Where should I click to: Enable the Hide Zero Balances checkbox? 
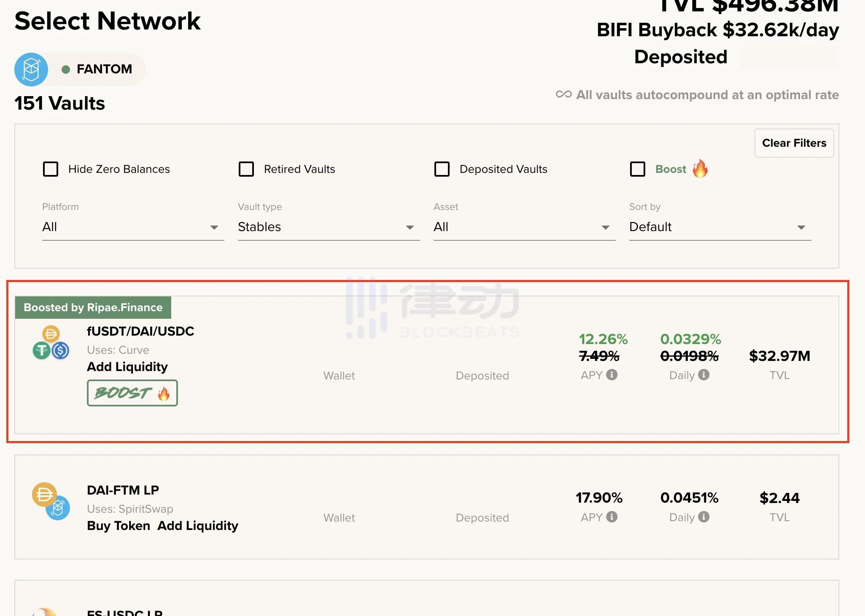[51, 169]
